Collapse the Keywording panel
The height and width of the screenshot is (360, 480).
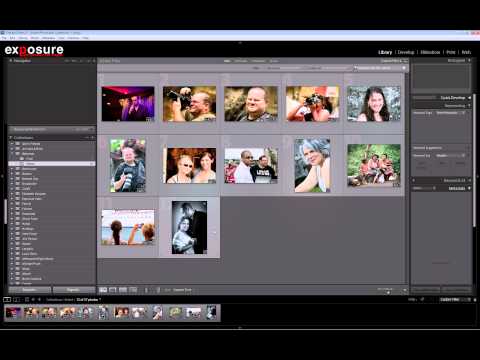click(x=469, y=106)
